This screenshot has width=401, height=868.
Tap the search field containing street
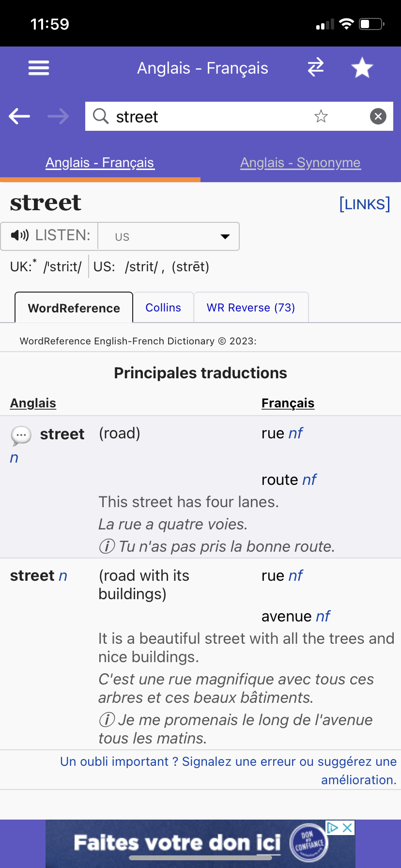[239, 116]
